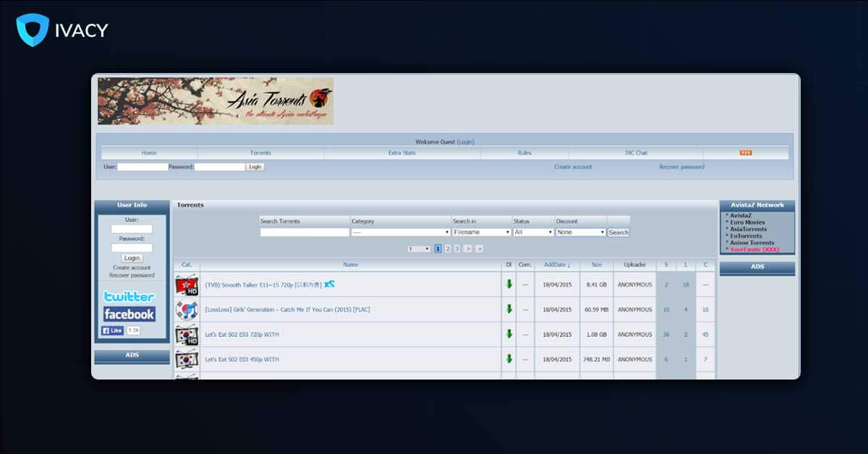Screen dimensions: 868x454
Task: Click category icon for Let's Eat 450p row
Action: 187,359
